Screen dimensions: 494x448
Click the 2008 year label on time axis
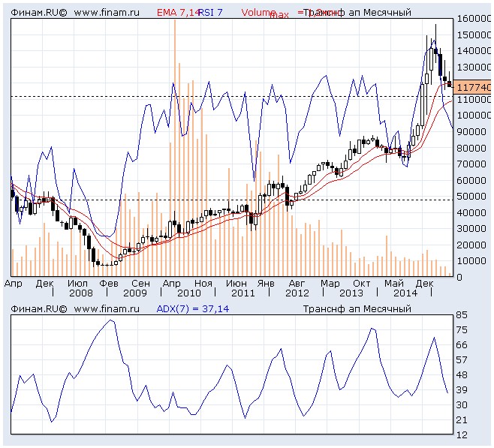81,293
